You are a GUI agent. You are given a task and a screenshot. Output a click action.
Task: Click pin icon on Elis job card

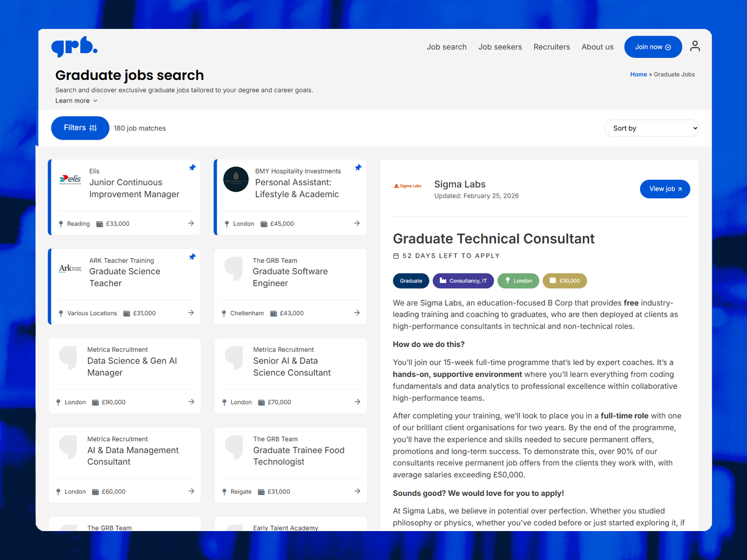click(192, 168)
